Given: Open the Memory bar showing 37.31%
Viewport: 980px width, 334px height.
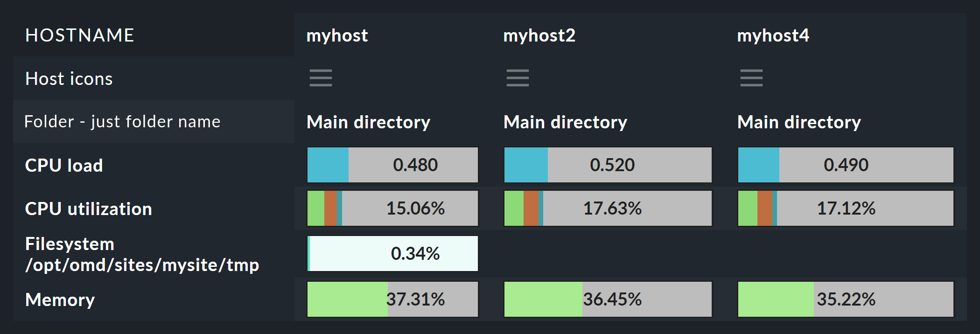Looking at the screenshot, I should click(392, 299).
